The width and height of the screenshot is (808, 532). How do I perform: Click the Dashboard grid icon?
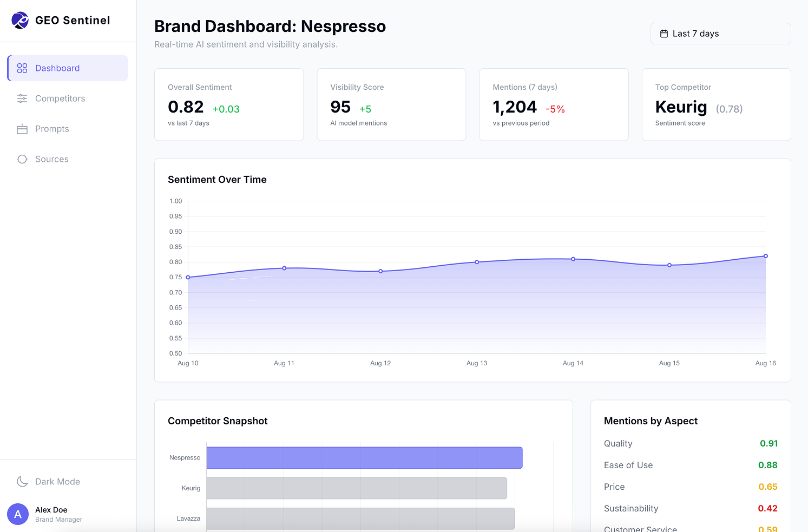(x=22, y=68)
